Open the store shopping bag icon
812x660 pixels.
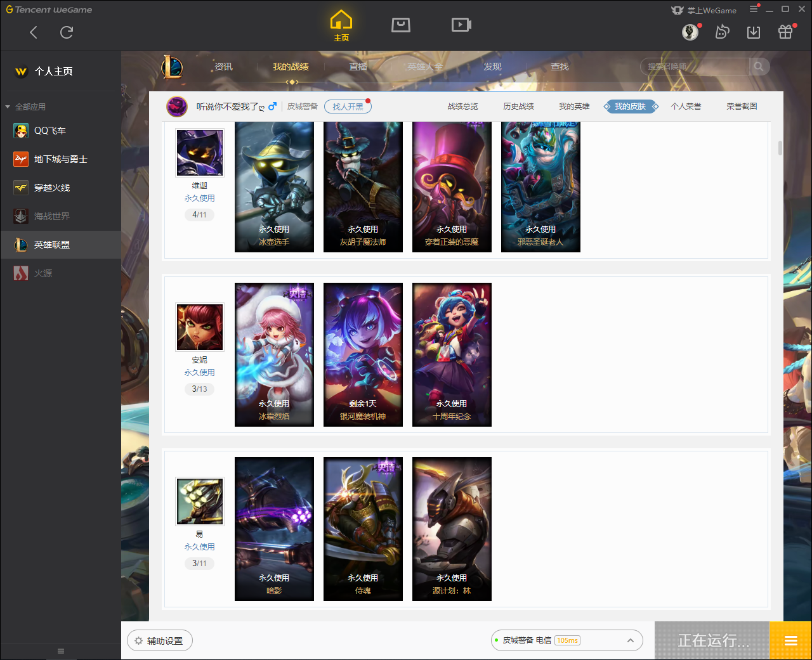click(x=401, y=25)
